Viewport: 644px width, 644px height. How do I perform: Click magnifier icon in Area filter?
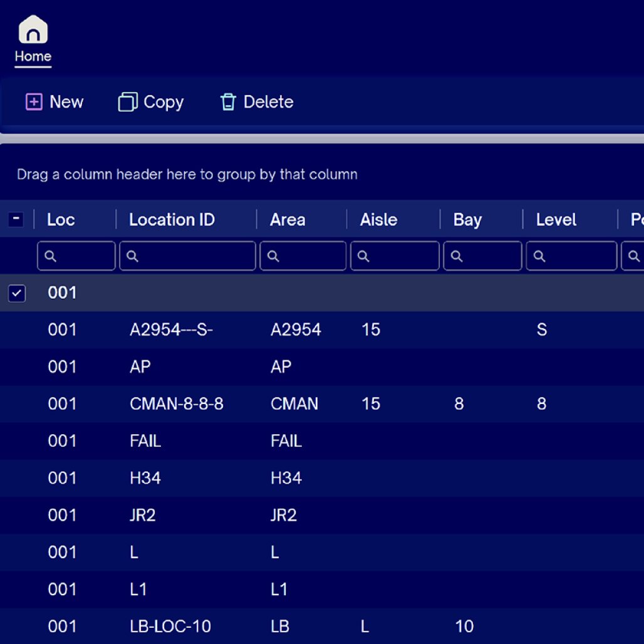(x=273, y=256)
